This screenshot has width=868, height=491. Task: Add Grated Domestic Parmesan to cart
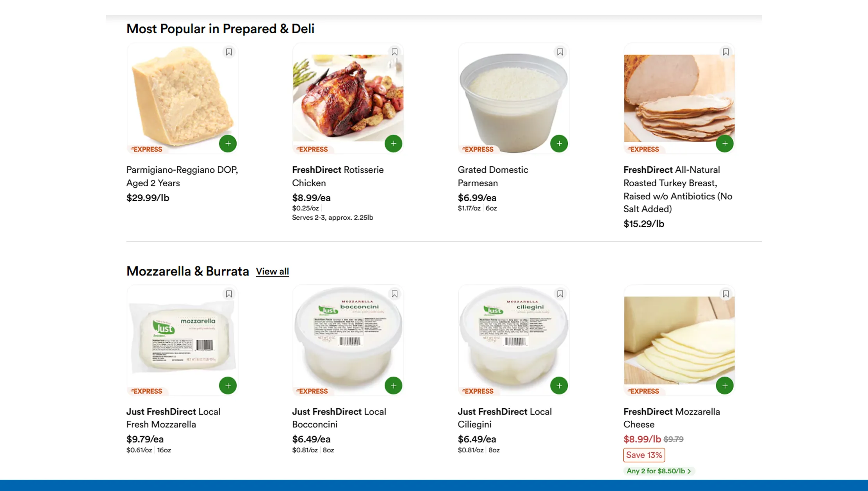pos(559,143)
